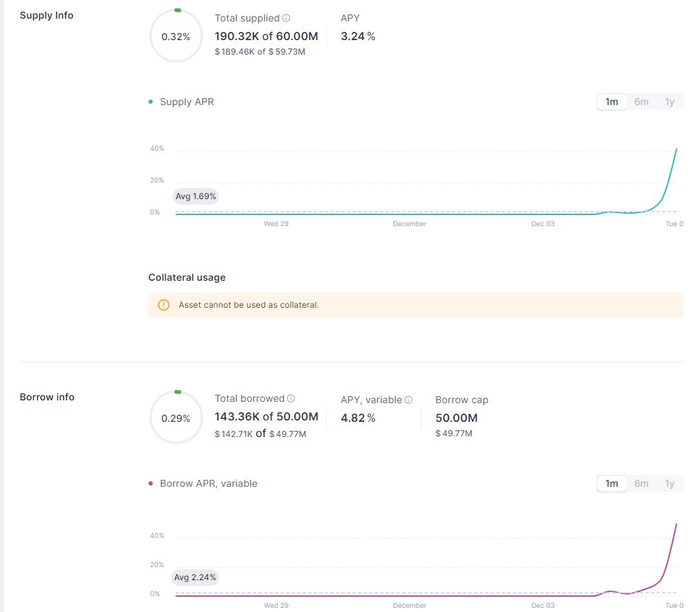The width and height of the screenshot is (700, 612).
Task: Click the Avg 2.24% label on borrow chart
Action: click(196, 577)
